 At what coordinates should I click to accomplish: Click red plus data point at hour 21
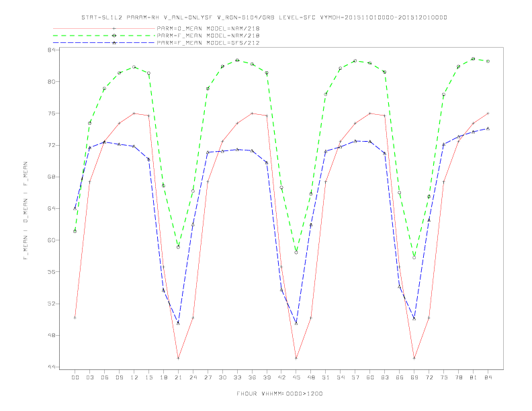(178, 358)
